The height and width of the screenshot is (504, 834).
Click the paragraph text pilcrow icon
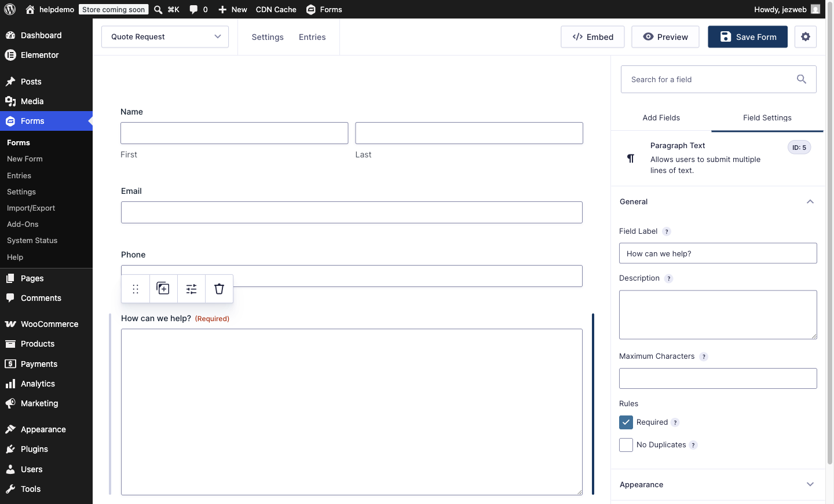[x=631, y=158]
